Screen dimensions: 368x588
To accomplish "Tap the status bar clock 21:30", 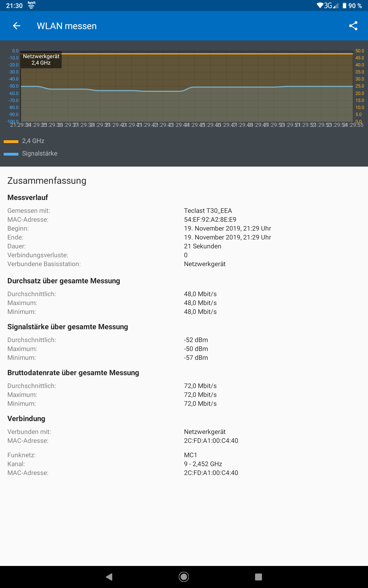I will point(14,6).
